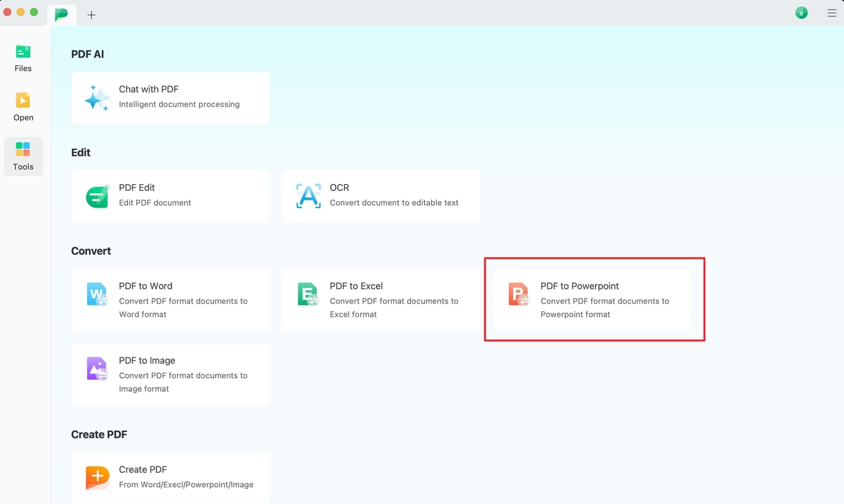Select OCR card title
Image resolution: width=844 pixels, height=504 pixels.
340,187
